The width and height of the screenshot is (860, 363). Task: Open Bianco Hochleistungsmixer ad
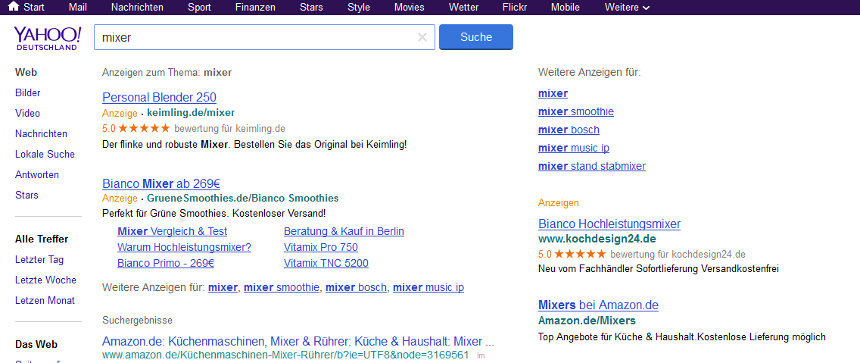(x=609, y=224)
